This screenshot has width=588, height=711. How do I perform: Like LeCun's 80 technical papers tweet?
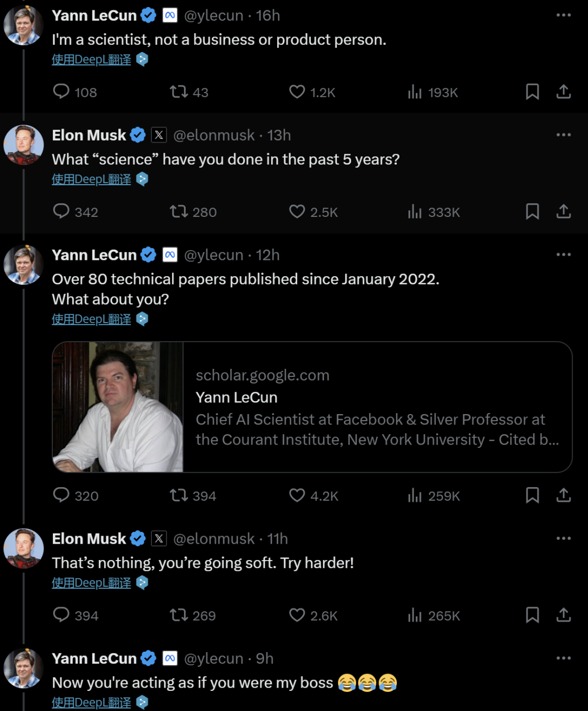pos(297,495)
